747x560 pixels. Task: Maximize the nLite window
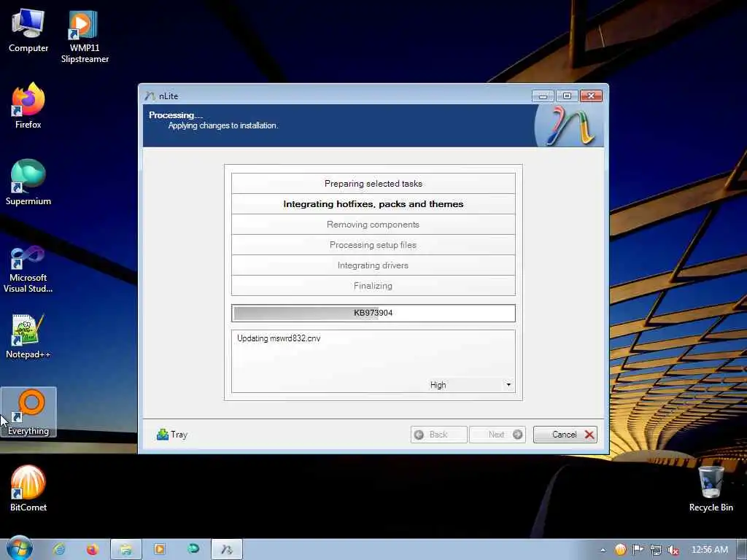point(567,96)
